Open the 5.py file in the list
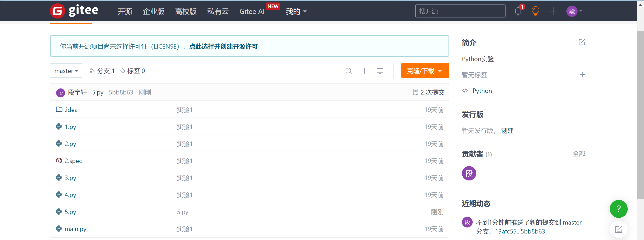This screenshot has width=644, height=240. pos(70,212)
